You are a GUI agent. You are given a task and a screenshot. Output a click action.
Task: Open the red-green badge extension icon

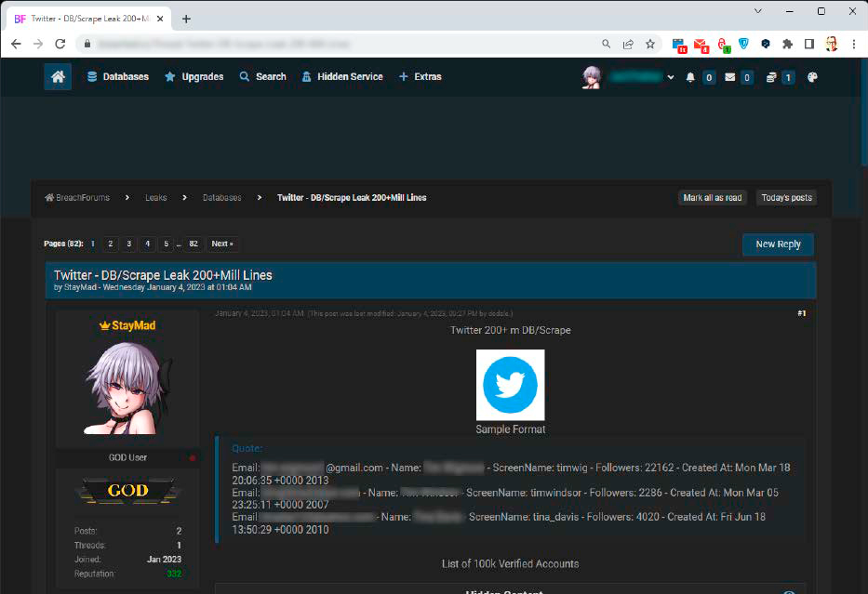click(x=724, y=45)
